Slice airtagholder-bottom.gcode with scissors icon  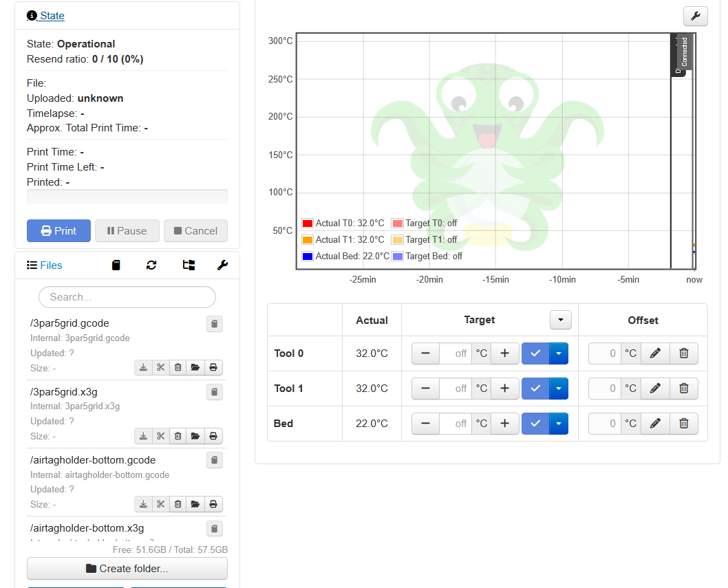click(160, 504)
